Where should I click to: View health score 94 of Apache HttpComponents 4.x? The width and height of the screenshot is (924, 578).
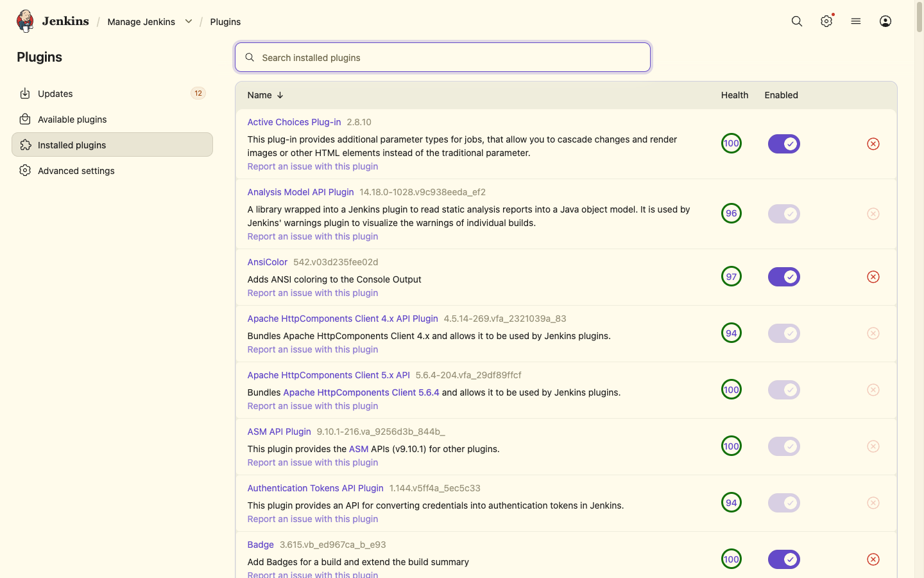point(732,333)
